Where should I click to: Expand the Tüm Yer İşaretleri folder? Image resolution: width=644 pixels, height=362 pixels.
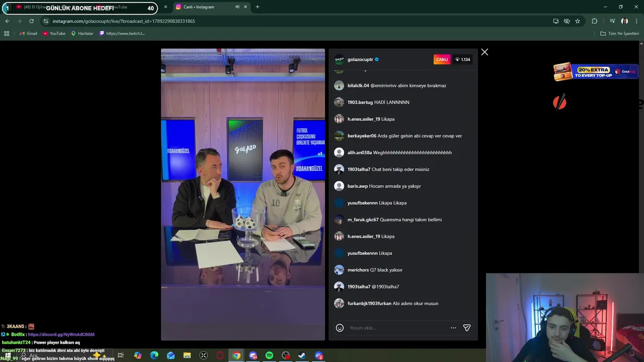tap(619, 33)
